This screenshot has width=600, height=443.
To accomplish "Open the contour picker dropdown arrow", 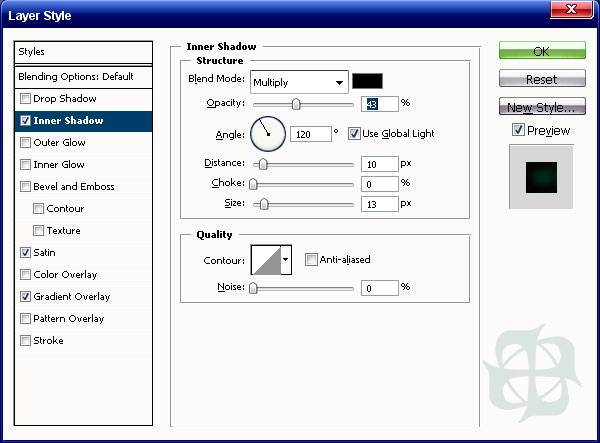I will coord(286,260).
